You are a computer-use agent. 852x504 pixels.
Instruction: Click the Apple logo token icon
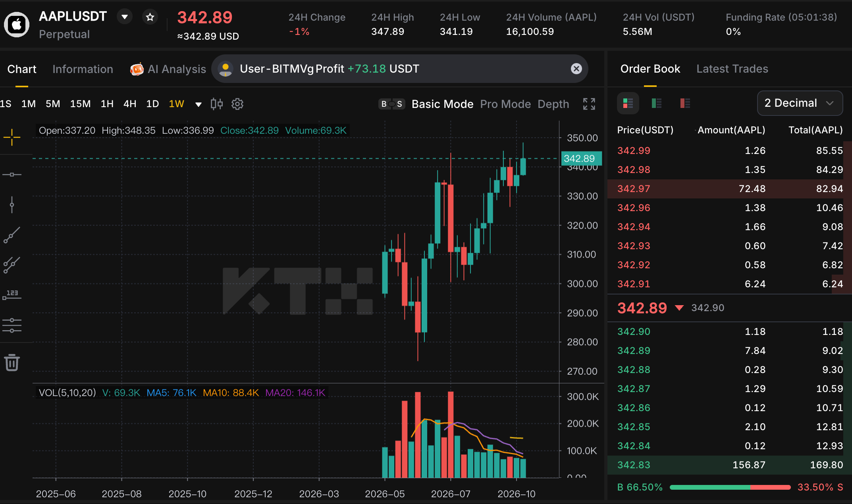pyautogui.click(x=16, y=25)
